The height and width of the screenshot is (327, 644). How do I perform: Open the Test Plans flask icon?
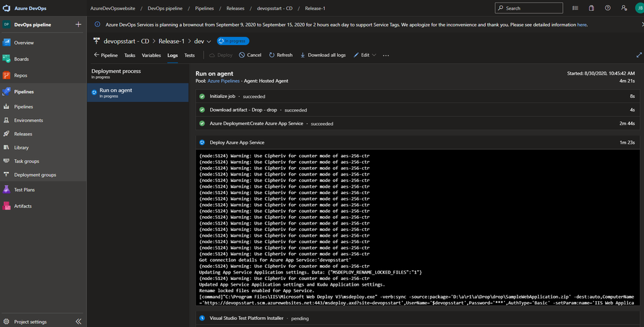coord(6,190)
